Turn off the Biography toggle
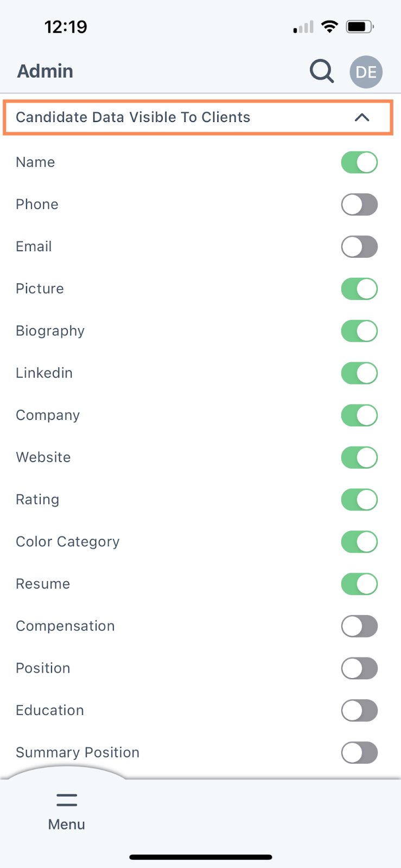 359,331
